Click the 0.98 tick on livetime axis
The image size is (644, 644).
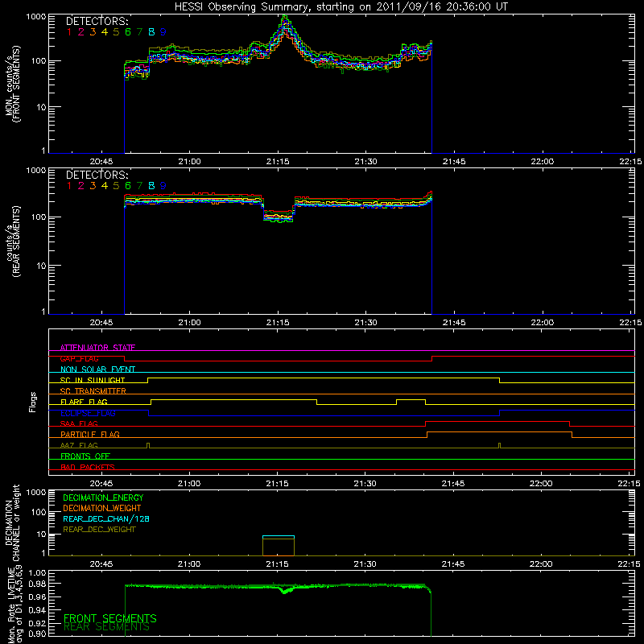(37, 584)
